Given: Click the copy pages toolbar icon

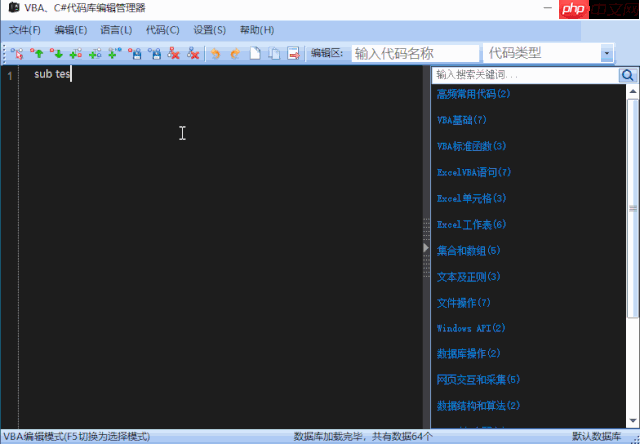Looking at the screenshot, I should click(275, 53).
